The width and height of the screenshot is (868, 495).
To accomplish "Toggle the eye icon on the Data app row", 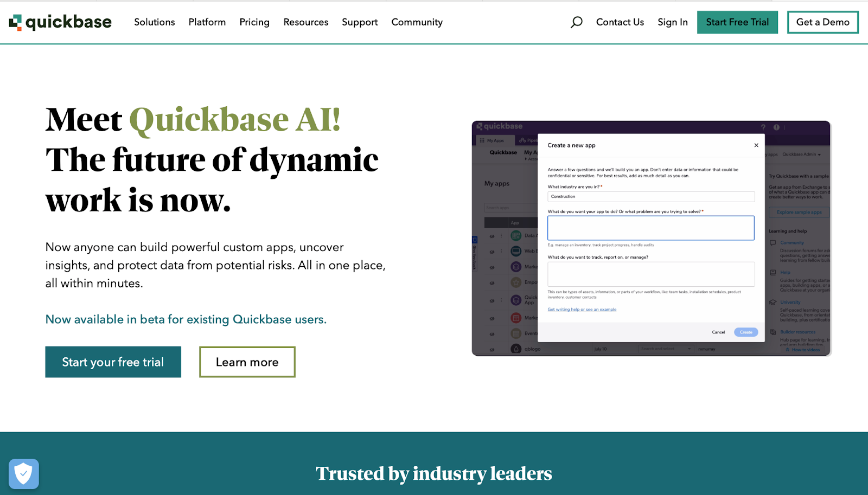I will 492,235.
